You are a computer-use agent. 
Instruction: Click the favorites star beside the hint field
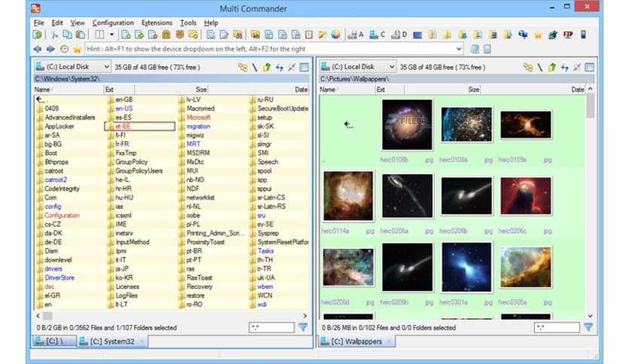point(77,49)
